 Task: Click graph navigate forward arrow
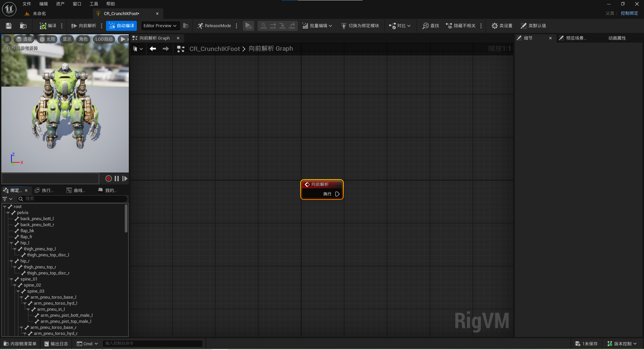(x=166, y=49)
